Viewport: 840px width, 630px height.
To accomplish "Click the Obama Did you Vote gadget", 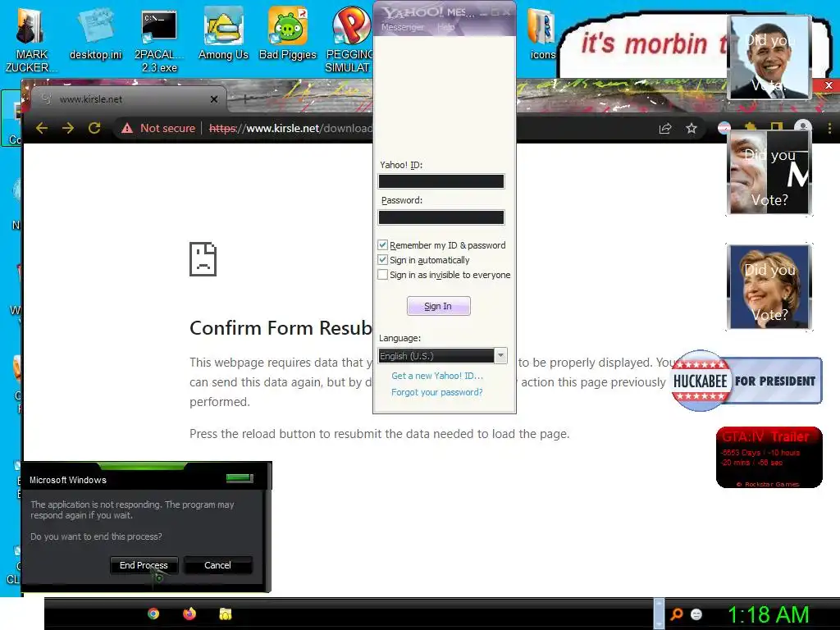I will pos(769,58).
